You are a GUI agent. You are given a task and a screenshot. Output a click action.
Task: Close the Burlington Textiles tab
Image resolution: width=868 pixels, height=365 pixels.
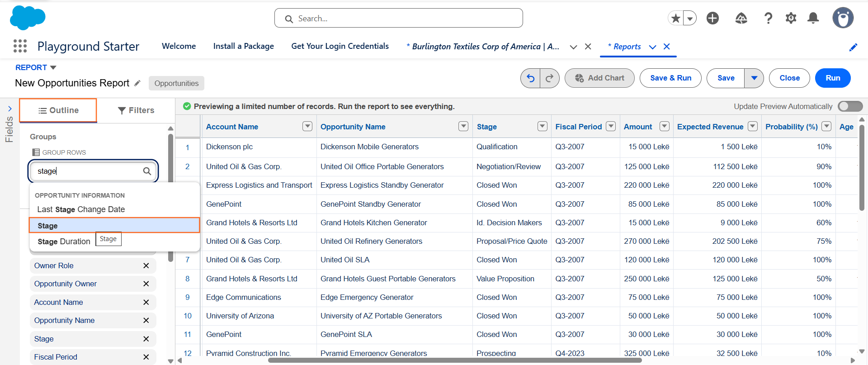point(588,47)
